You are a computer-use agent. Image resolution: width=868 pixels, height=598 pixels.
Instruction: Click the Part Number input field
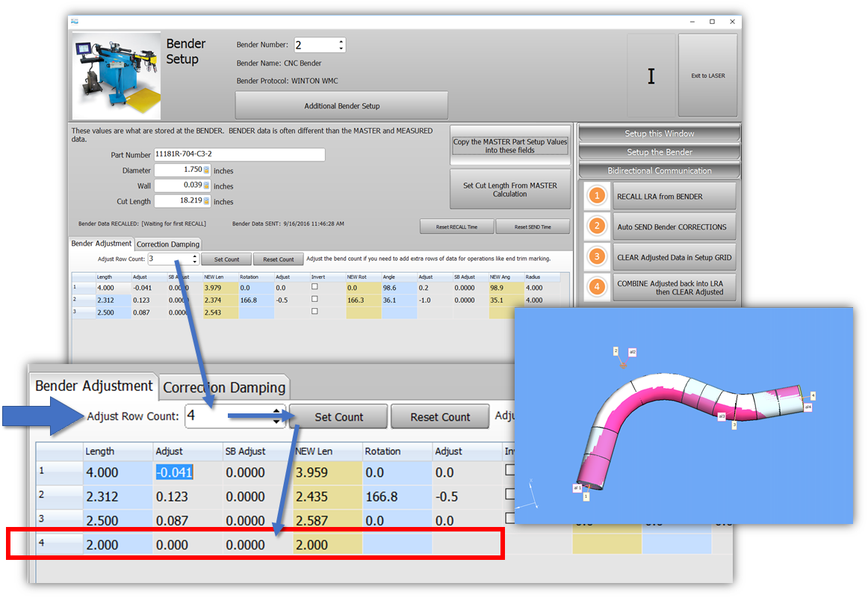tap(239, 155)
